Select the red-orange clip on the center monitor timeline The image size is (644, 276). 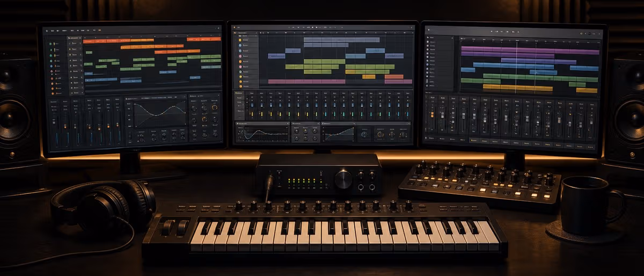(394, 77)
